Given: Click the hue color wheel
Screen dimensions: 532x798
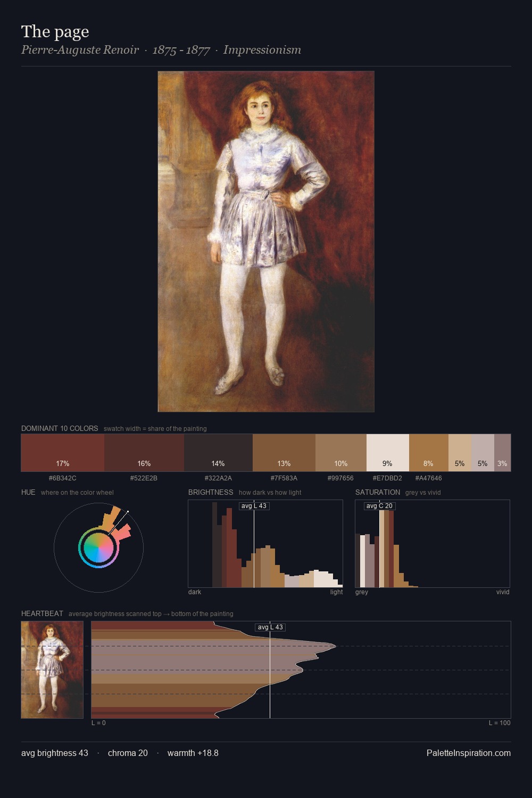Looking at the screenshot, I should click(x=98, y=547).
